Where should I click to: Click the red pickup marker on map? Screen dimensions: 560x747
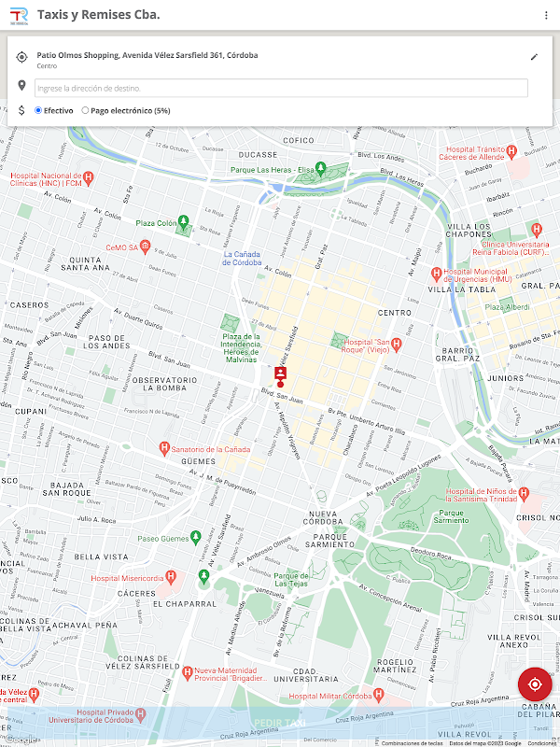281,377
